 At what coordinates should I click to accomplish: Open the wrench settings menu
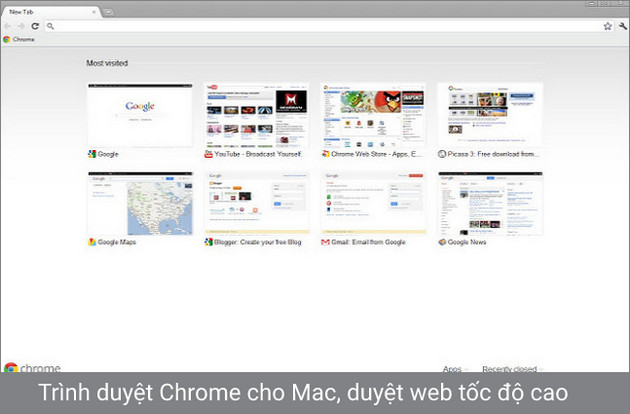623,26
